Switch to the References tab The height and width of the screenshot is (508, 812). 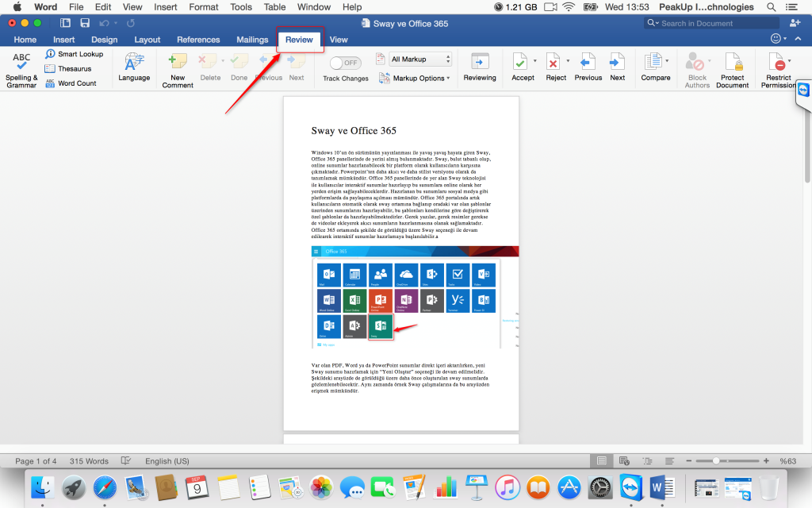click(198, 40)
